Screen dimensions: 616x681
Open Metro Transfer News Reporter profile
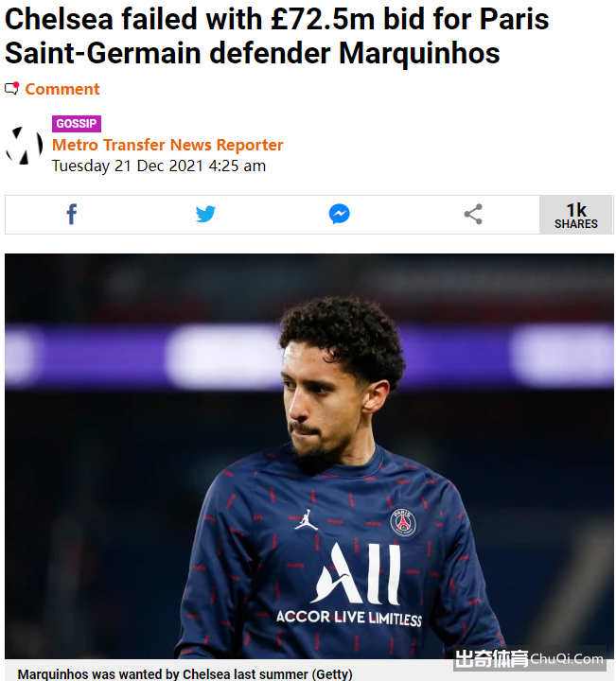(167, 145)
